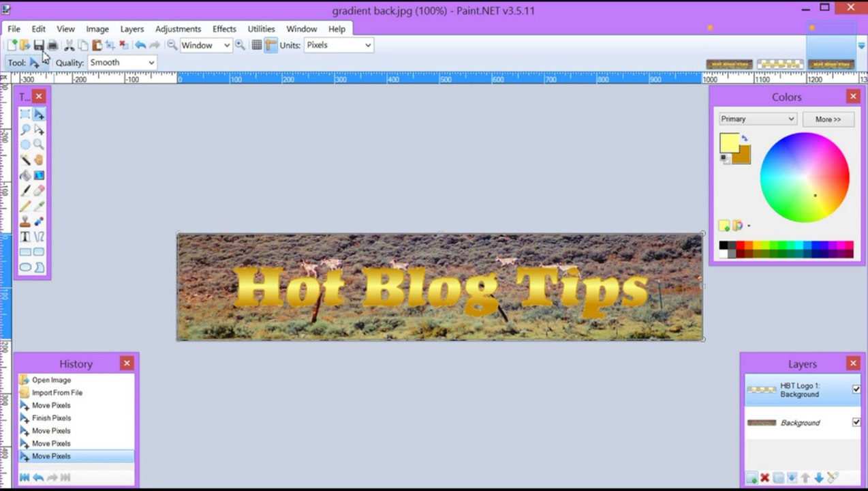
Task: Click the secondary color orange swatch
Action: [743, 156]
